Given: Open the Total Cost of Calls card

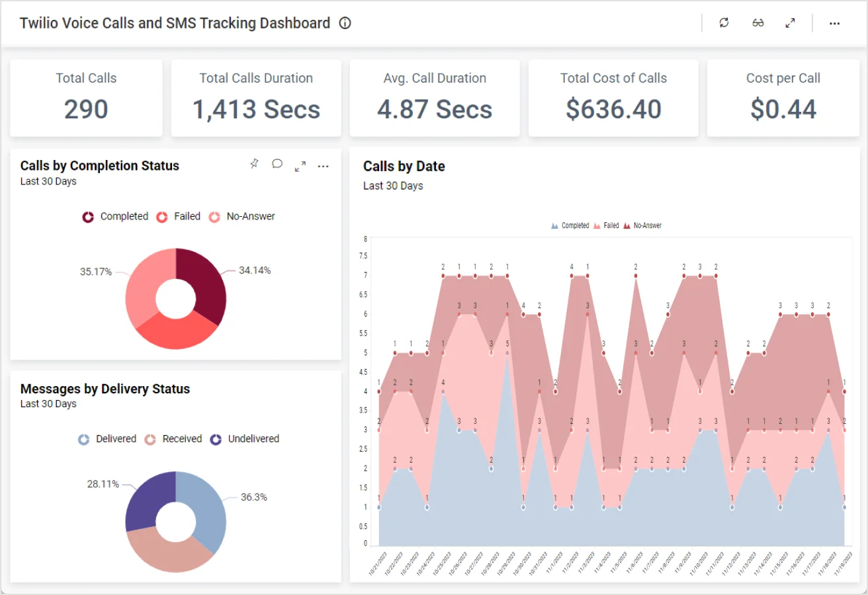Looking at the screenshot, I should pos(613,98).
